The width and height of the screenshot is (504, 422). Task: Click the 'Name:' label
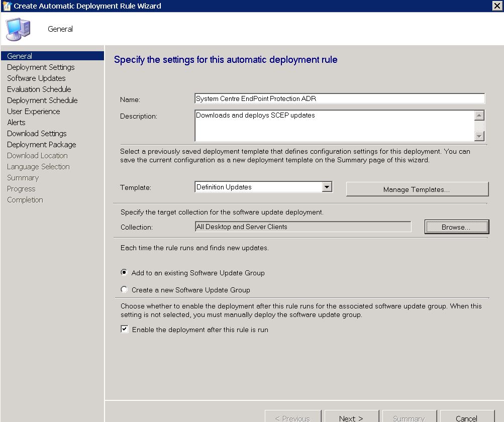(x=130, y=99)
